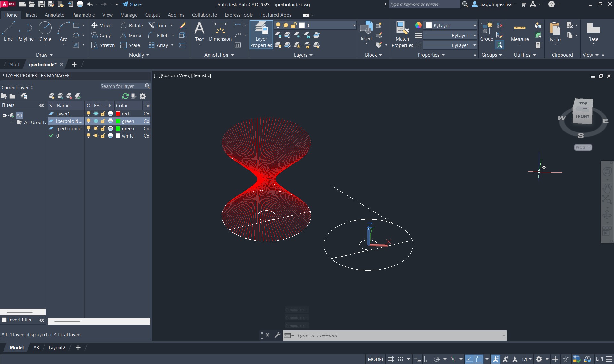Toggle on/off lightbulb for Layer1
Viewport: 614px width, 364px height.
(x=89, y=114)
